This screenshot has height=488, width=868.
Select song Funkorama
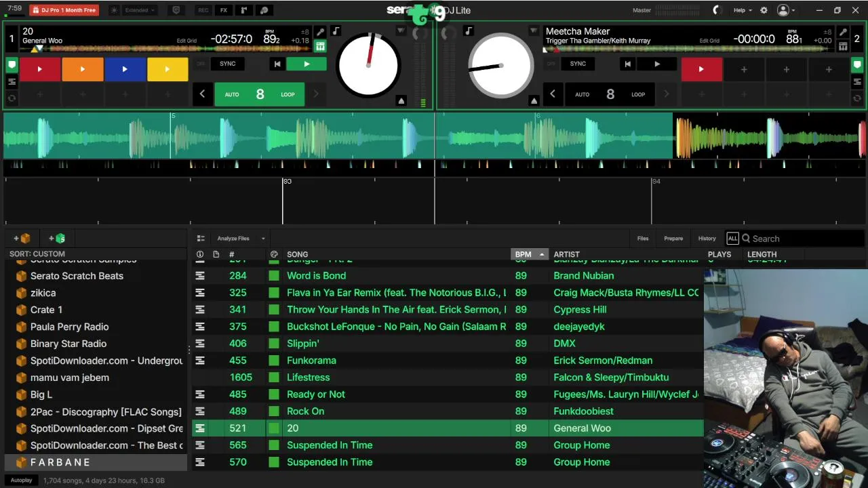[311, 361]
